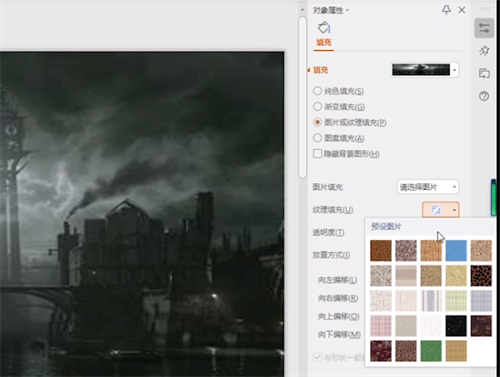Viewport: 500px width, 377px height.
Task: Select 图片或纹理填充(P) radio button
Action: tap(317, 122)
